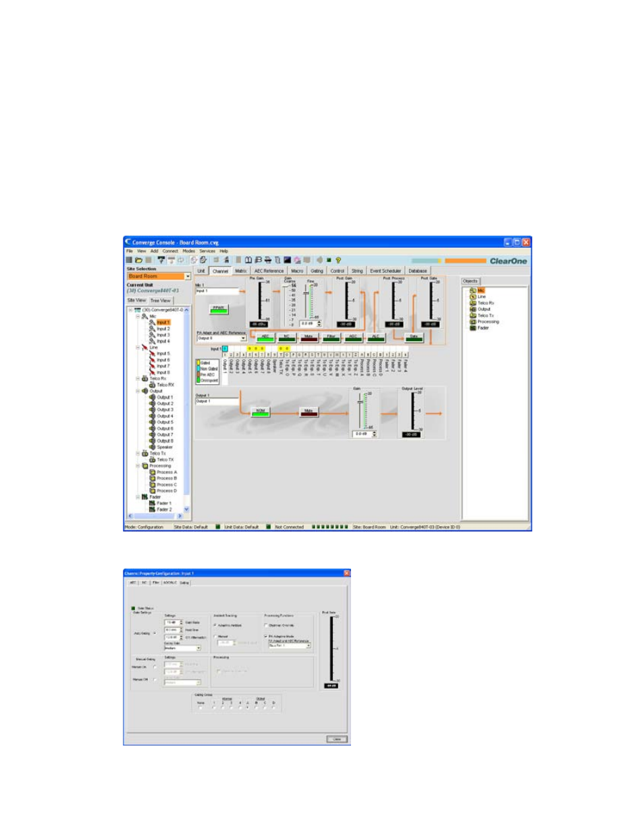
Task: Select Input 3 mic icon in tree
Action: click(153, 335)
